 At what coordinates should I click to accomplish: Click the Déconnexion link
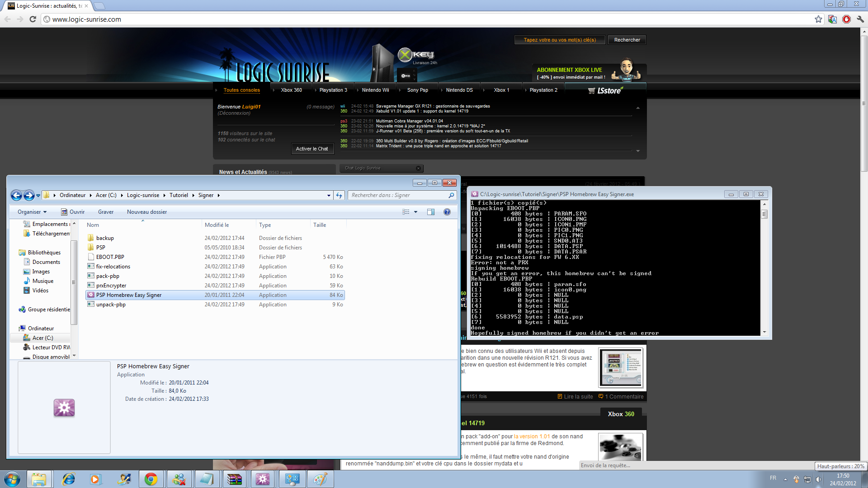(x=234, y=113)
